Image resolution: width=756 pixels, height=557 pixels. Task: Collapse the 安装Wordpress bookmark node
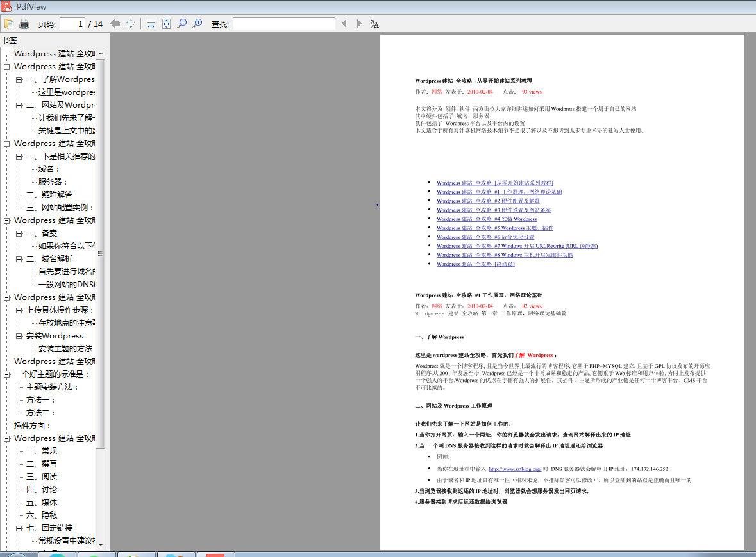19,336
